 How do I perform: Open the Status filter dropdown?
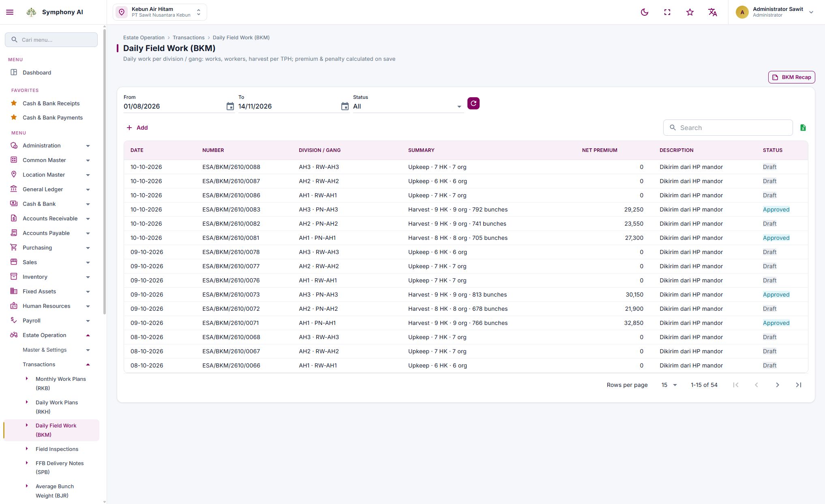tap(408, 107)
